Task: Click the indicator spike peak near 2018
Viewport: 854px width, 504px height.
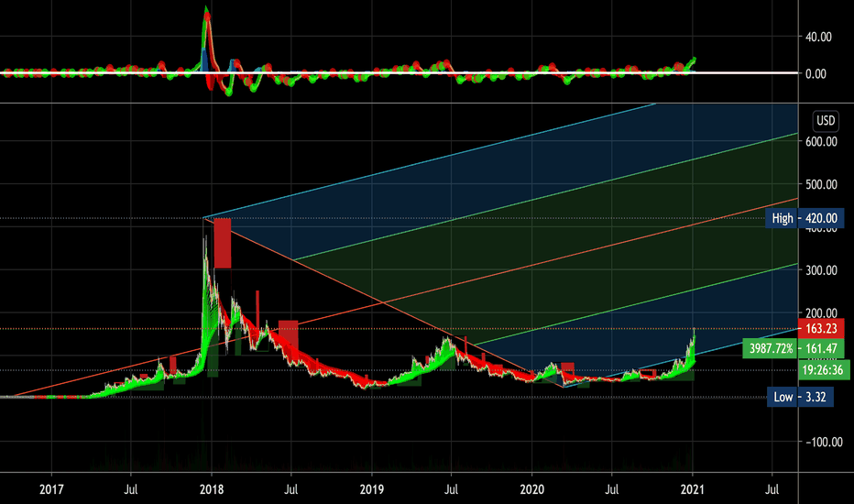Action: tap(206, 11)
